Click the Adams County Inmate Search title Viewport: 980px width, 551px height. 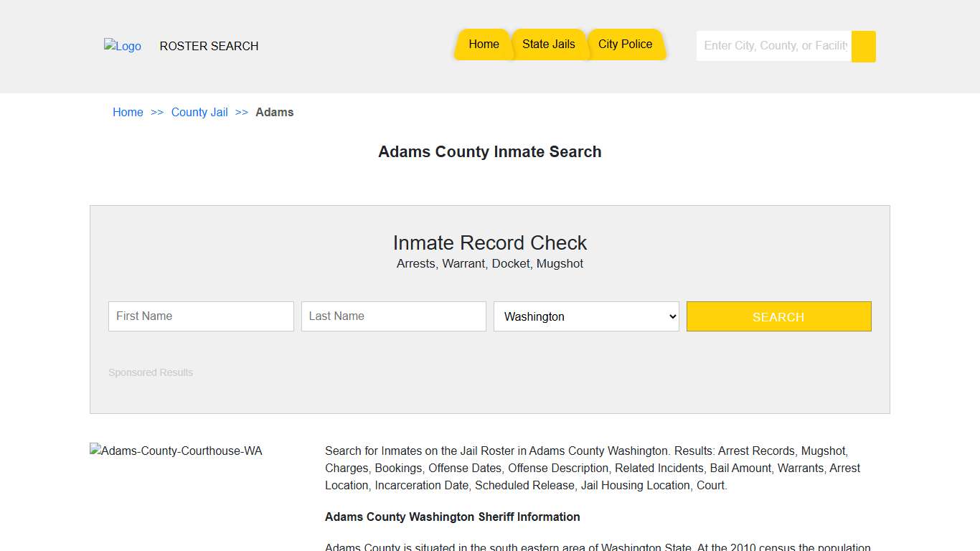(490, 152)
